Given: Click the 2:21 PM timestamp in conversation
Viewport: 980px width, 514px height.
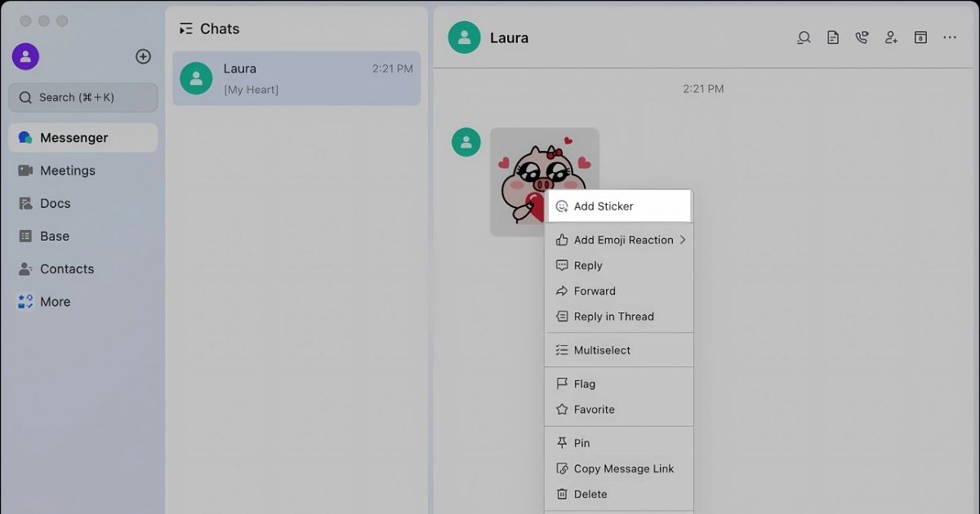Looking at the screenshot, I should (703, 89).
